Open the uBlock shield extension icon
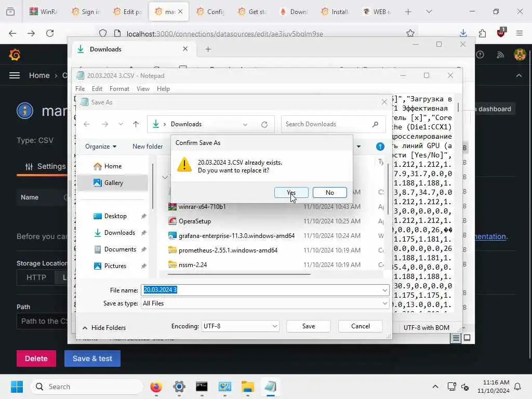532x399 pixels. click(x=501, y=33)
